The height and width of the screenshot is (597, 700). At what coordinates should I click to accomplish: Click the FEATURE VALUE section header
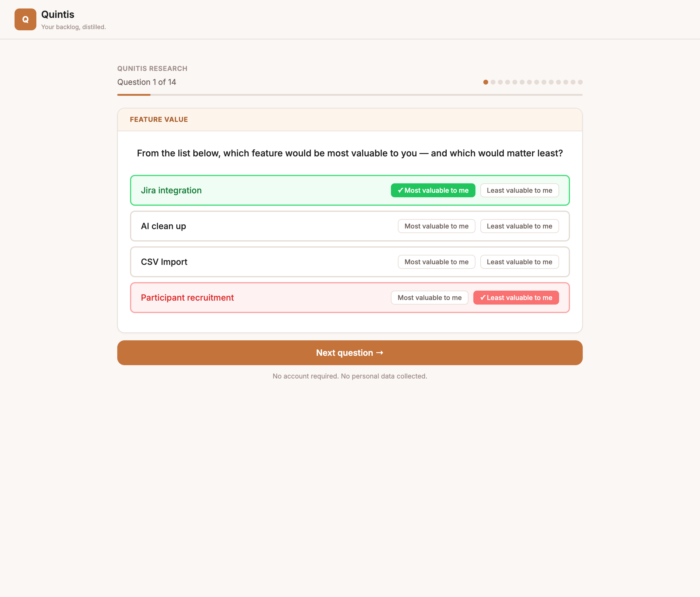159,120
